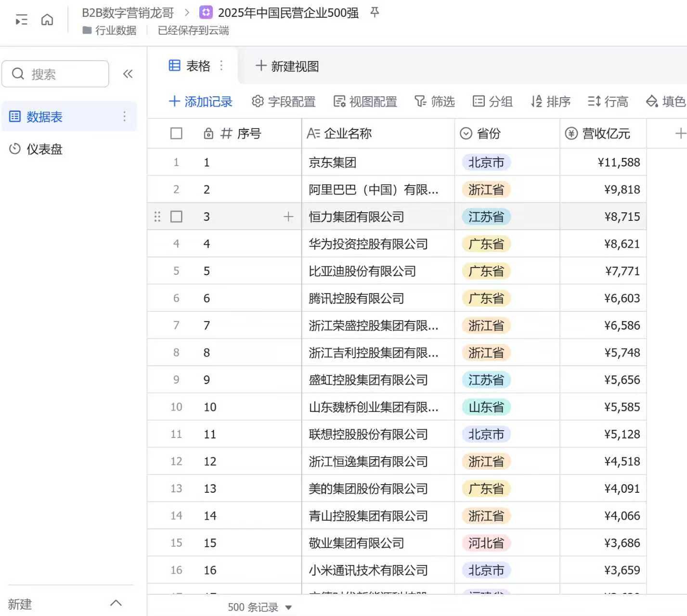Screen dimensions: 687x616
Task: Adjust 行高 row height
Action: 608,102
